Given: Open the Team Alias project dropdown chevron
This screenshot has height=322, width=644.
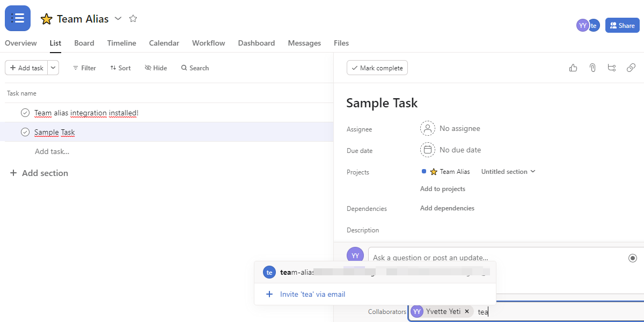Looking at the screenshot, I should (x=118, y=19).
